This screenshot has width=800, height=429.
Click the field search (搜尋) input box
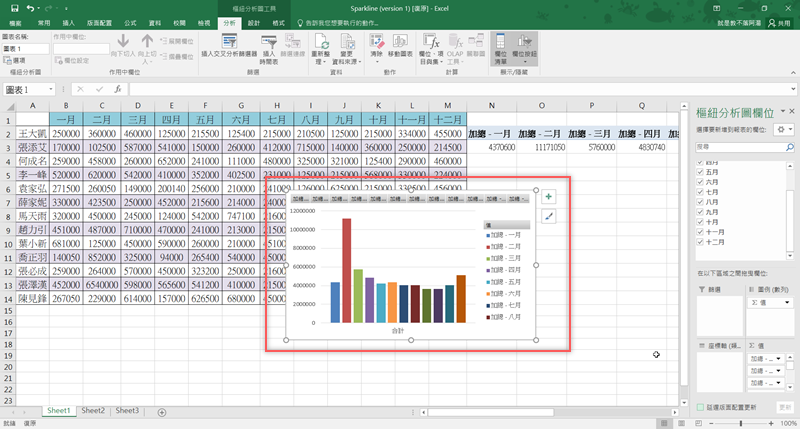[740, 148]
